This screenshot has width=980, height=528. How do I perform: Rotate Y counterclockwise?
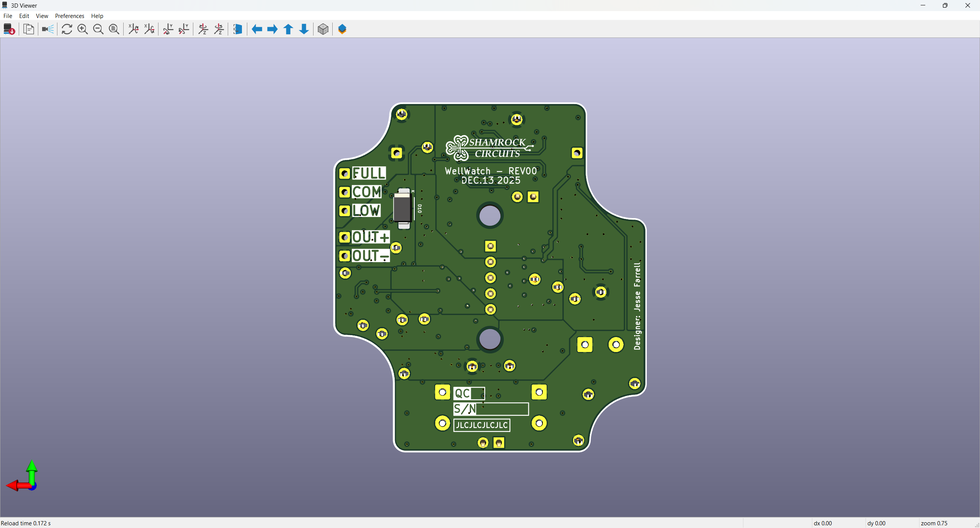pyautogui.click(x=184, y=29)
